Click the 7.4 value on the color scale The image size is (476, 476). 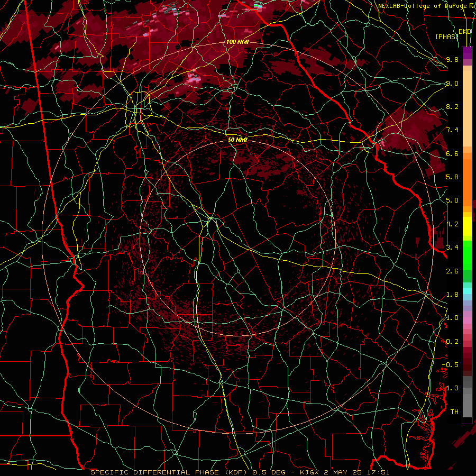pos(452,130)
